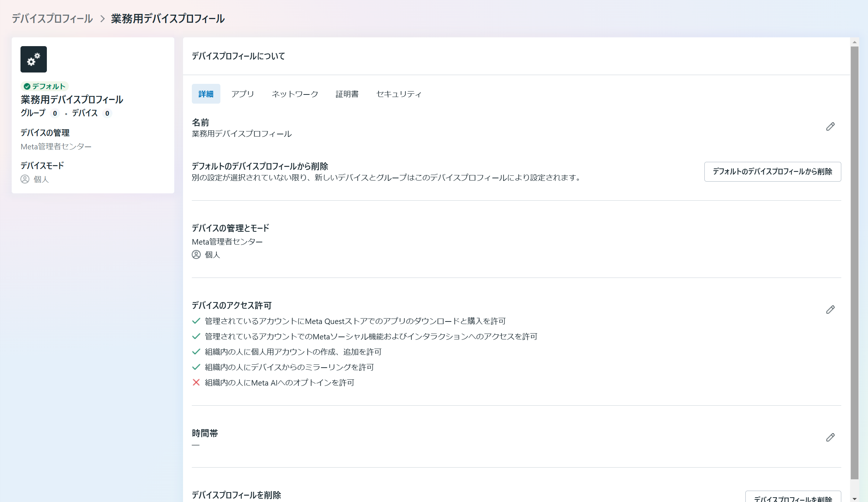
Task: Select the 証明書 tab
Action: (x=347, y=94)
